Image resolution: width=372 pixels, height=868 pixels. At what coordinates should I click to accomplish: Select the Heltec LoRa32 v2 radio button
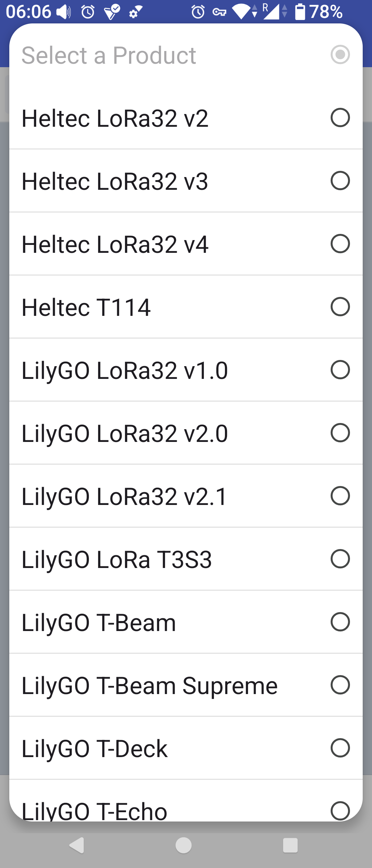tap(340, 118)
